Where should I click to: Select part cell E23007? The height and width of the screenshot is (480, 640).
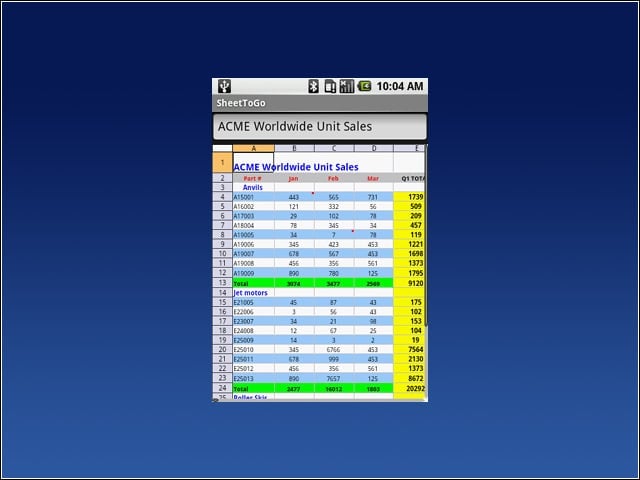253,321
